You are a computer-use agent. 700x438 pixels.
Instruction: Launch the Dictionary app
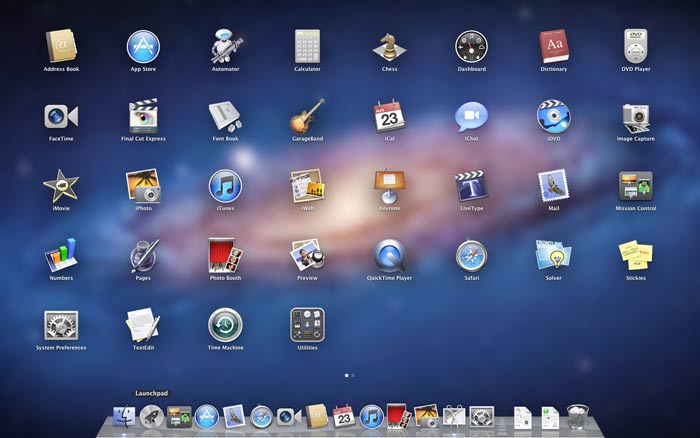[554, 46]
